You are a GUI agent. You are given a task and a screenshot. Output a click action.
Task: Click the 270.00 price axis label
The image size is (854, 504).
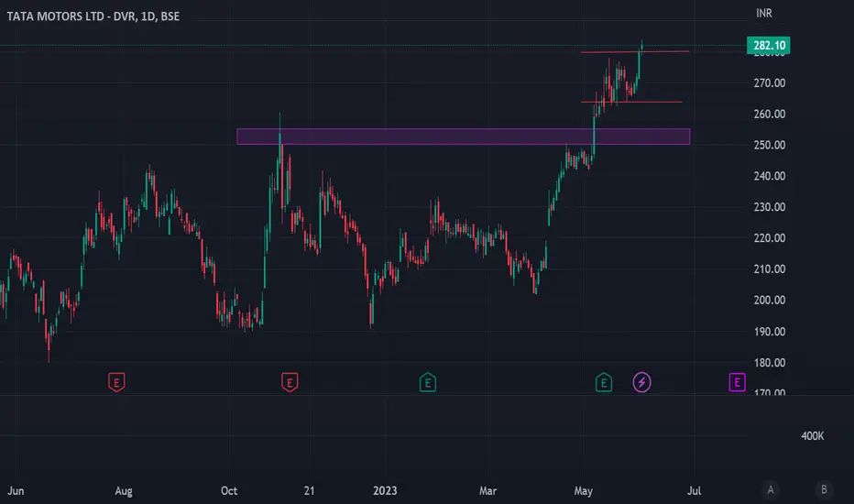[x=769, y=83]
